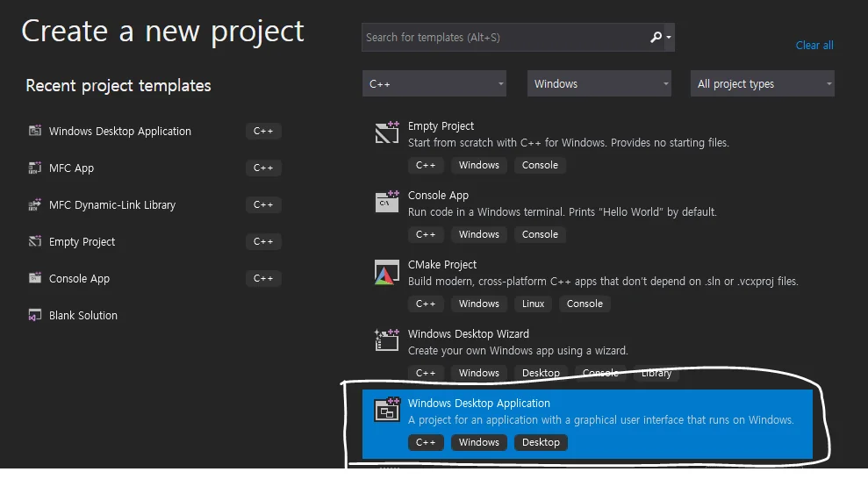Click the MFC Dynamic-Link Library icon
This screenshot has width=868, height=479.
click(35, 204)
